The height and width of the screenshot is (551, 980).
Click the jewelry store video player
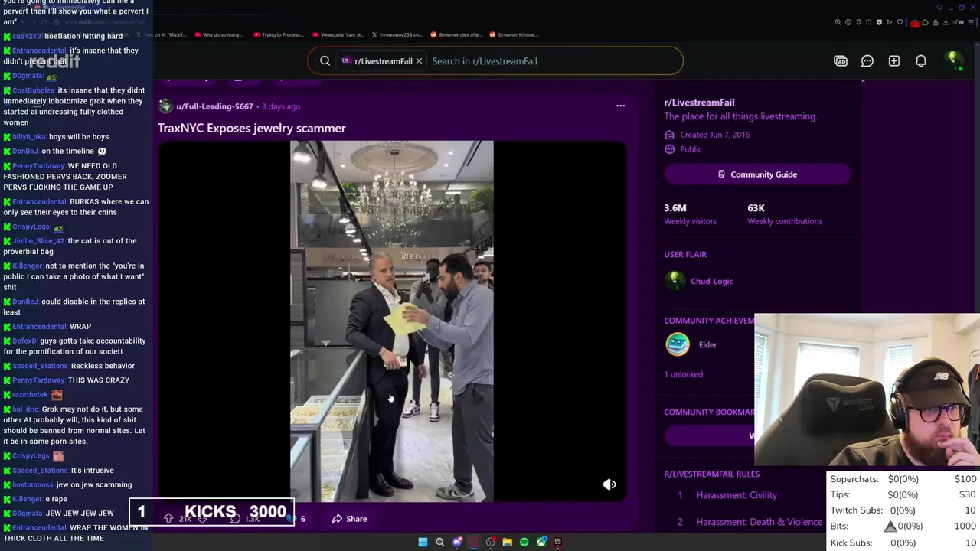click(392, 321)
